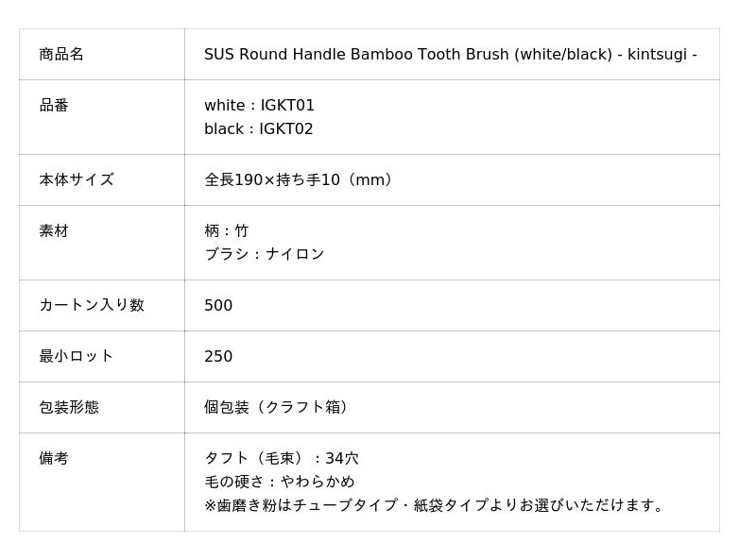
Task: Select the black : IGKT02 product code
Action: pyautogui.click(x=258, y=129)
